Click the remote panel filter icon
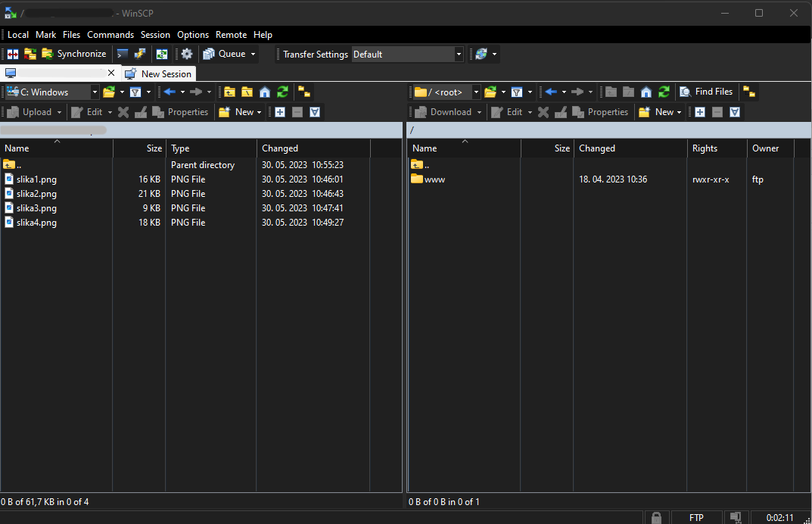The width and height of the screenshot is (812, 524). click(517, 92)
